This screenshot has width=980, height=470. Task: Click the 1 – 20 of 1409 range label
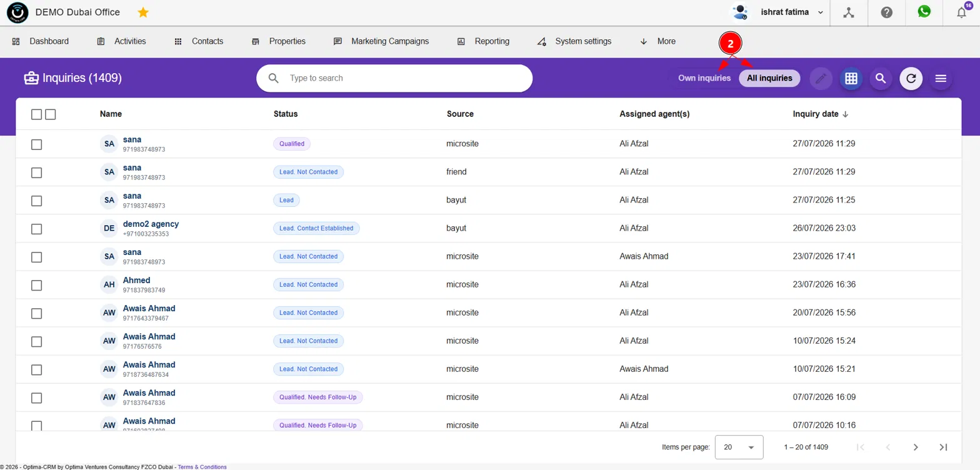tap(806, 447)
